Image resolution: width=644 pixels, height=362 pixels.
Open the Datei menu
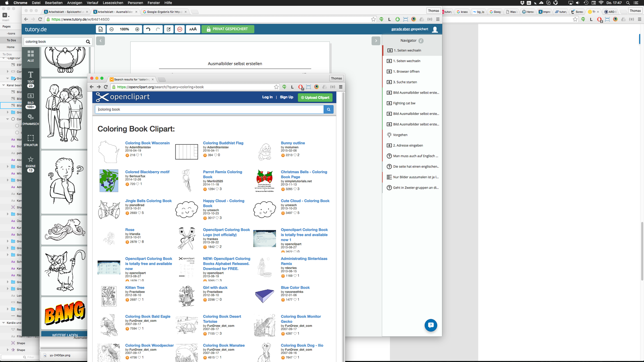(x=36, y=3)
